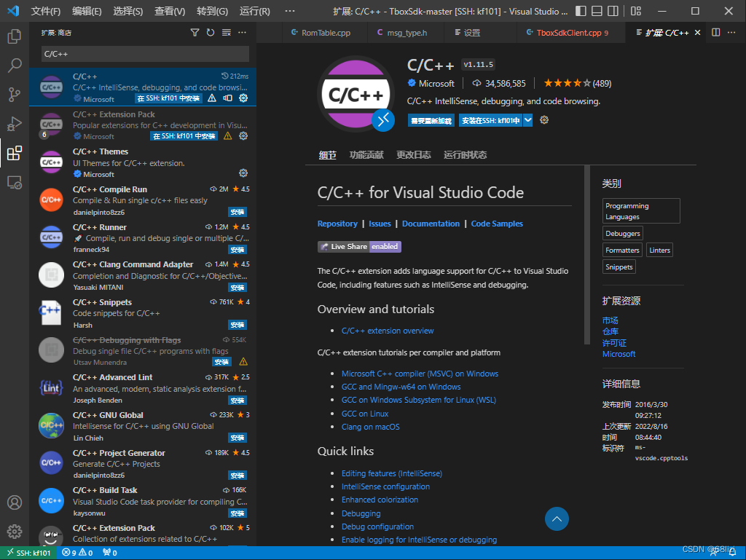
Task: Open the Remote Explorer view
Action: click(15, 183)
